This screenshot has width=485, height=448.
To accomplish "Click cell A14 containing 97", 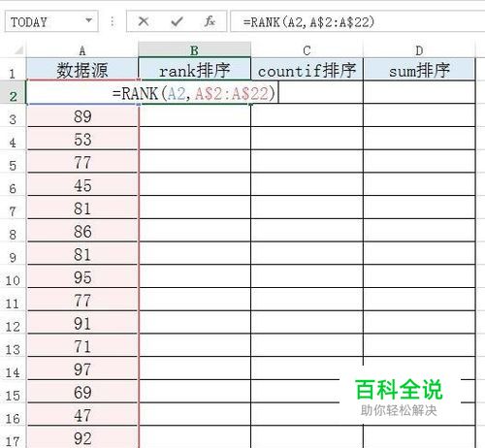I will tap(82, 368).
